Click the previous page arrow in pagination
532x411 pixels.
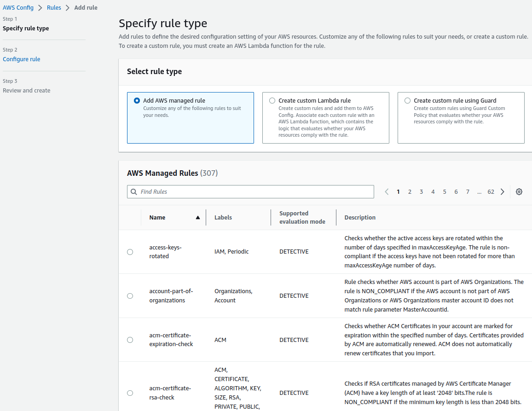tap(387, 192)
